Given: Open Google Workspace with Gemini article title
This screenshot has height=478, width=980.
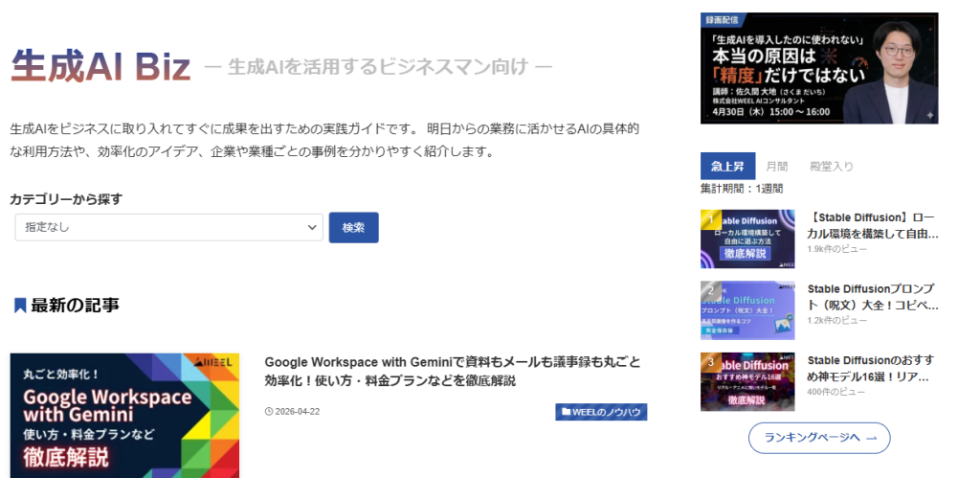Looking at the screenshot, I should pyautogui.click(x=453, y=371).
